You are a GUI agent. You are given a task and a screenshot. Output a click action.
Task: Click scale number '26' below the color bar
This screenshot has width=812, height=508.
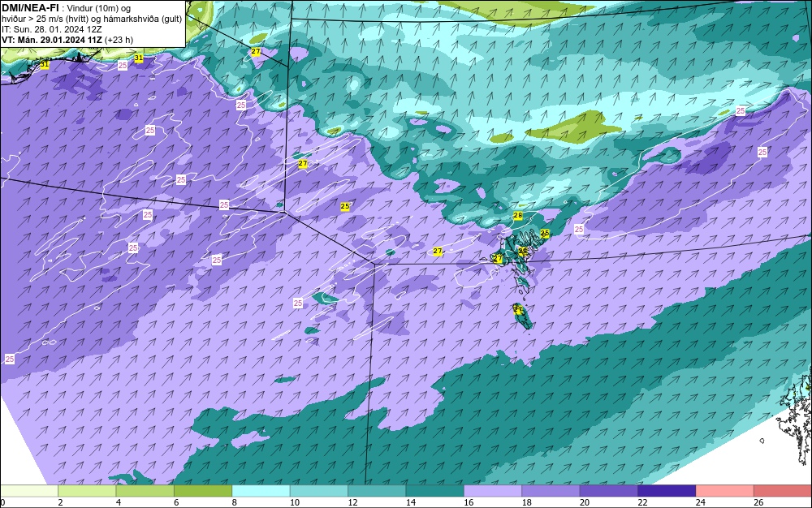pyautogui.click(x=758, y=502)
